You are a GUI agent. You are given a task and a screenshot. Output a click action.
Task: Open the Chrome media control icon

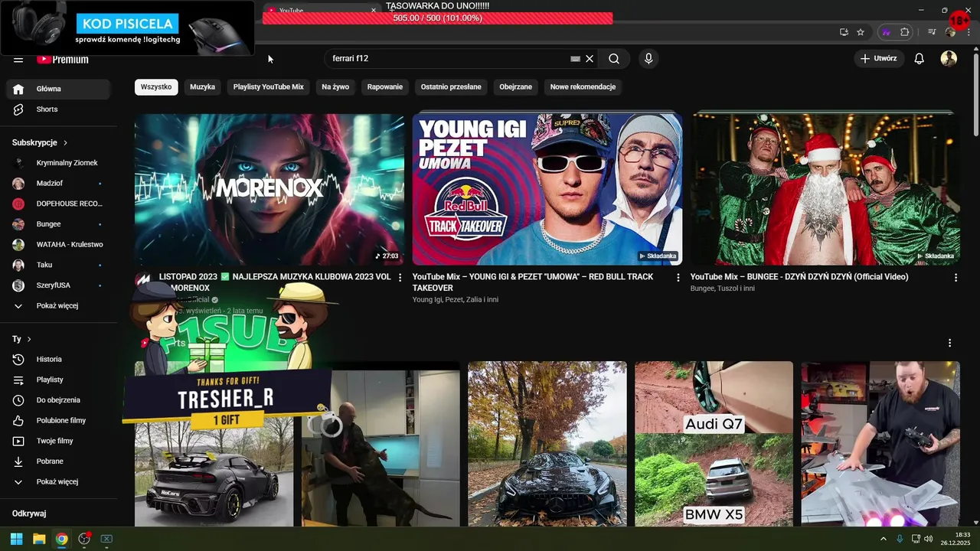point(932,32)
